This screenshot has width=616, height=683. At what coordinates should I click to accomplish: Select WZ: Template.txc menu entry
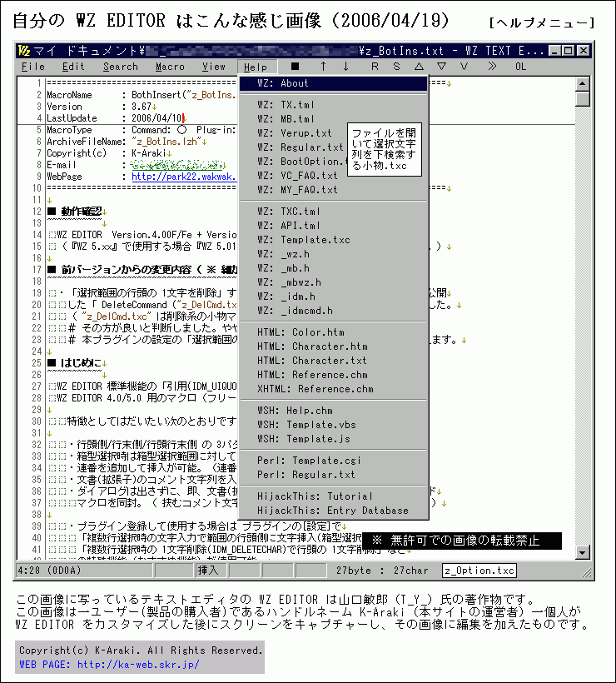pyautogui.click(x=334, y=240)
